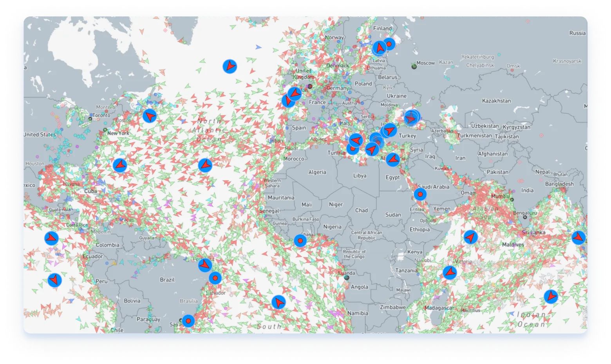Click the highlighted vessel east of Djibouti in the Arabian Sea
The image size is (611, 364).
click(x=470, y=237)
